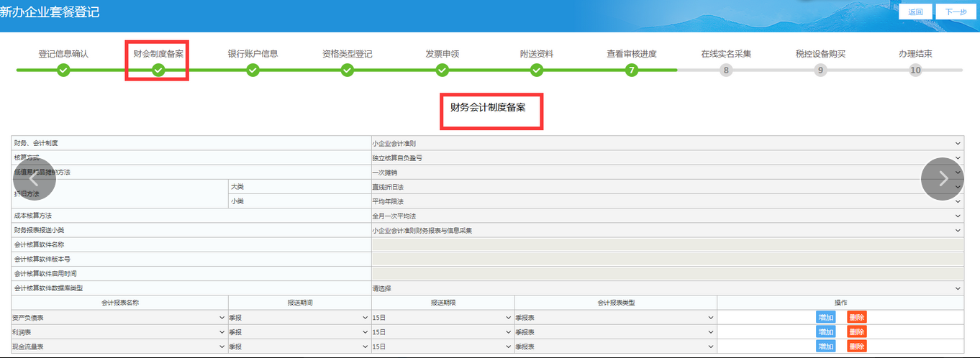Click the 资格类型登记 step checkmark circle
Viewport: 980px width, 358px height.
point(348,70)
